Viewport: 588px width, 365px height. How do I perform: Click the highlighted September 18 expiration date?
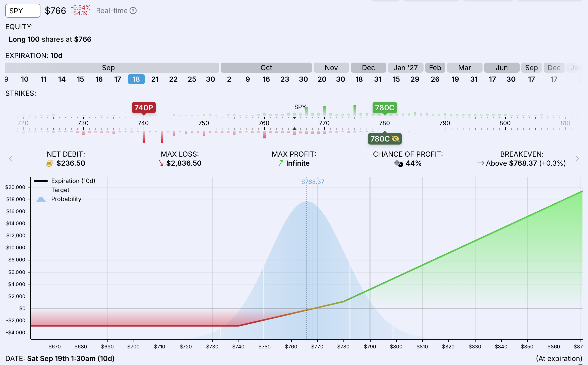coord(136,79)
